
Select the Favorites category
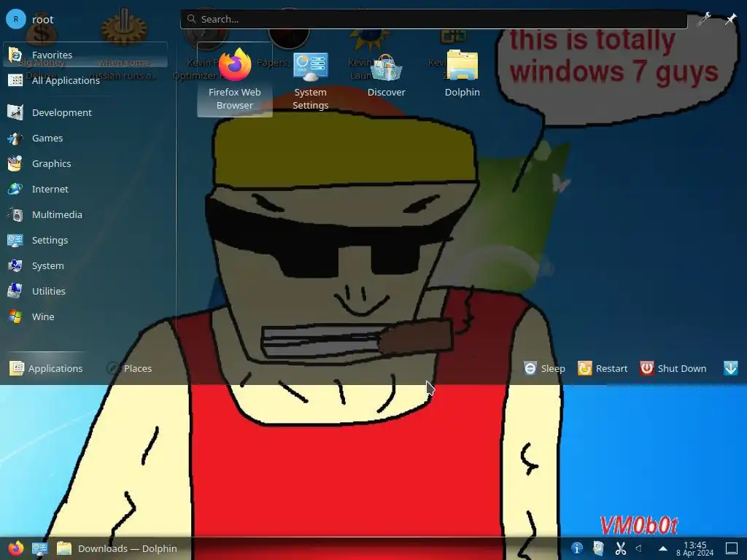[85, 55]
